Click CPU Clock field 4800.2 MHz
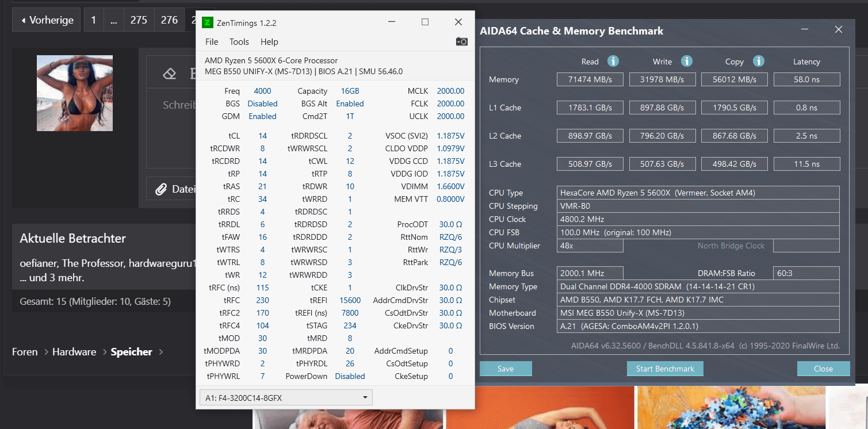Viewport: 868px width, 429px height. pyautogui.click(x=698, y=219)
